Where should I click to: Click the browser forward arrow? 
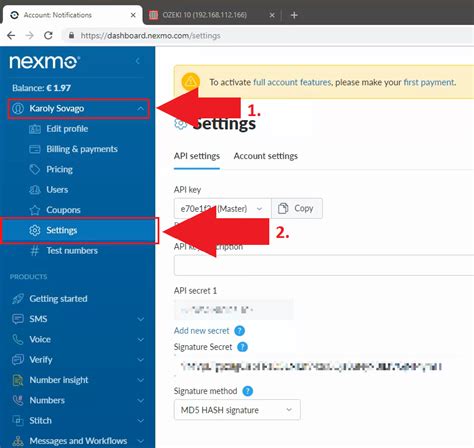pyautogui.click(x=30, y=35)
